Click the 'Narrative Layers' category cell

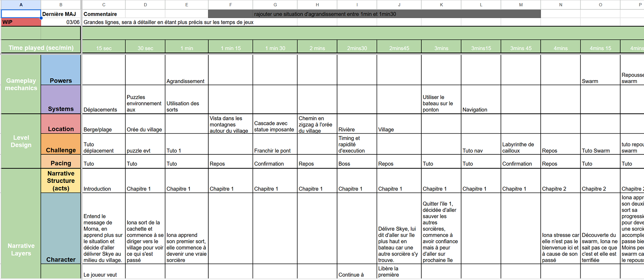point(21,224)
